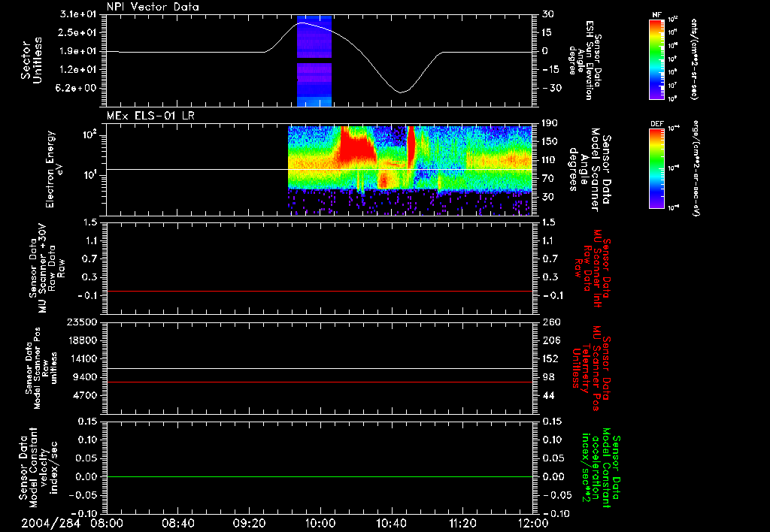Click the 'ESH Sun Elevation Angle' axis title
This screenshot has width=770, height=532.
click(585, 60)
